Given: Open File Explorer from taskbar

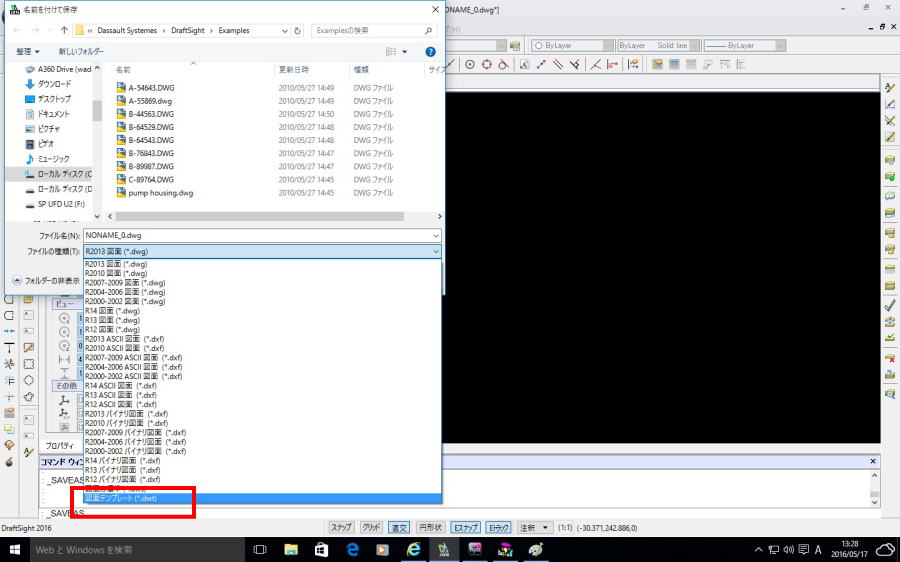Looking at the screenshot, I should [291, 549].
